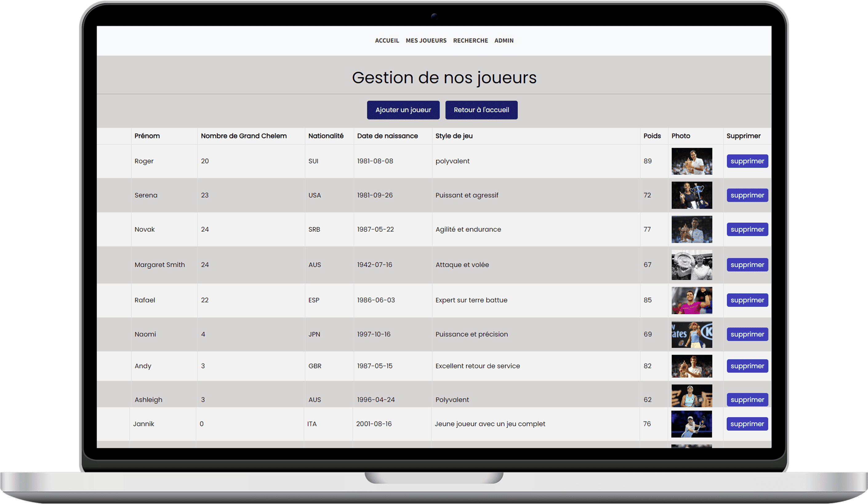Click Serena's trophy photo thumbnail
Screen dimensions: 868x504
(x=691, y=195)
